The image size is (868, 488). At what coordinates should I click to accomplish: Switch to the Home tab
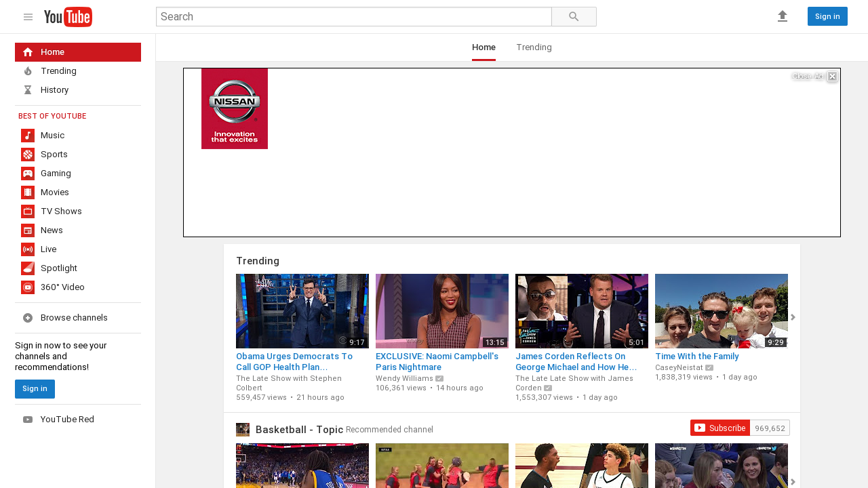click(484, 47)
